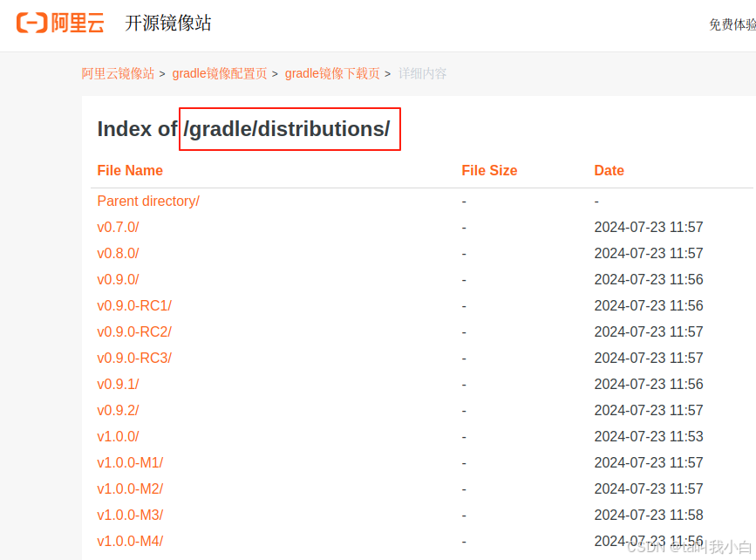Click the date in the v0.9.2/ row

(x=649, y=410)
